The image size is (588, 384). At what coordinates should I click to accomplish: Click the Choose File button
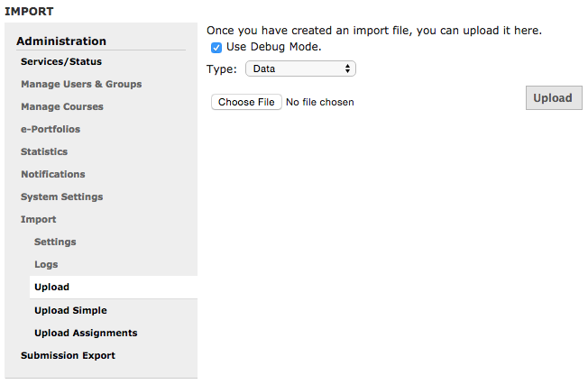[x=246, y=102]
